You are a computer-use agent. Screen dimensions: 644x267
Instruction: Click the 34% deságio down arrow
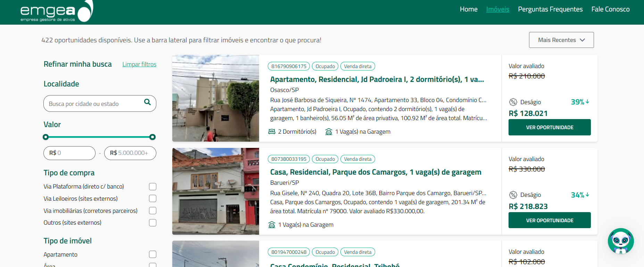(587, 195)
